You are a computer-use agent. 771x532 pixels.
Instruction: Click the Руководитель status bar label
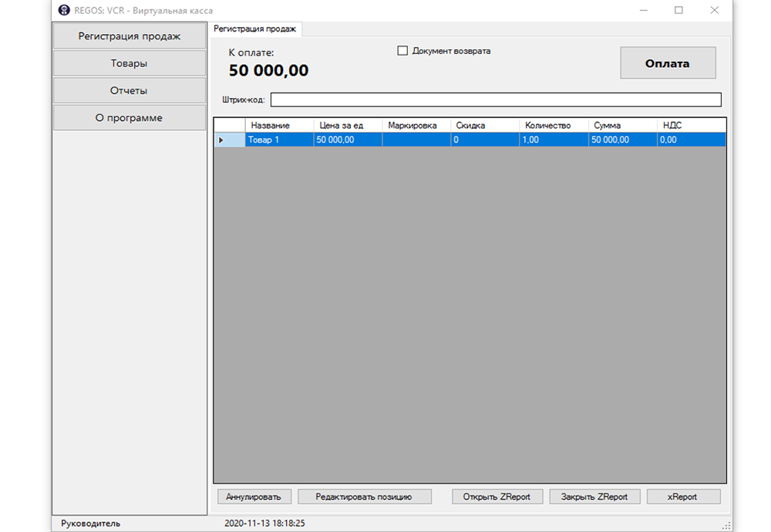pyautogui.click(x=90, y=524)
